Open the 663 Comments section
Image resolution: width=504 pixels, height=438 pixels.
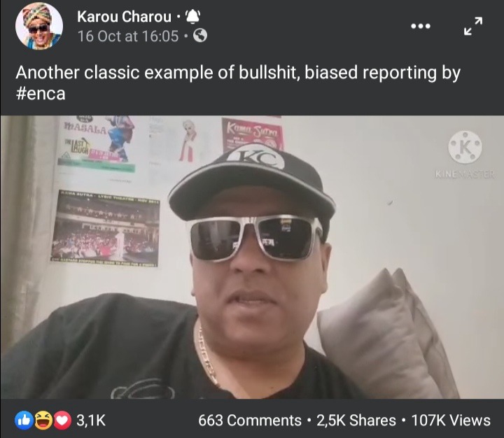[250, 421]
